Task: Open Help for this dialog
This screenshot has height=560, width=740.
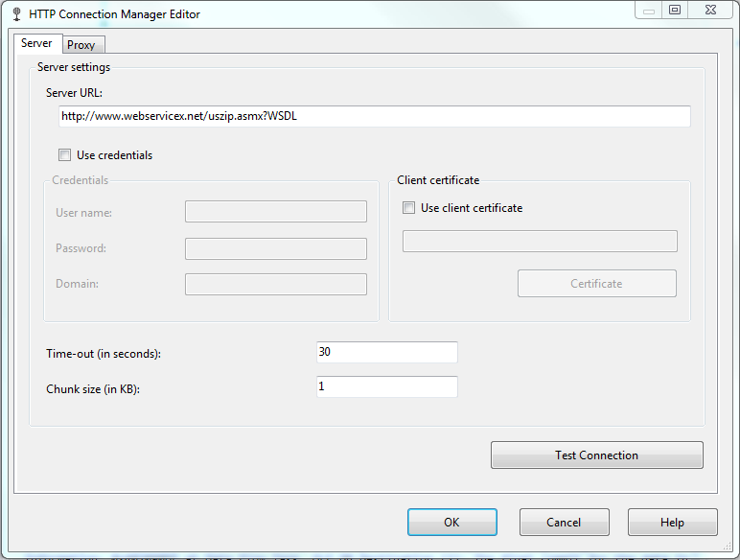Action: [673, 523]
